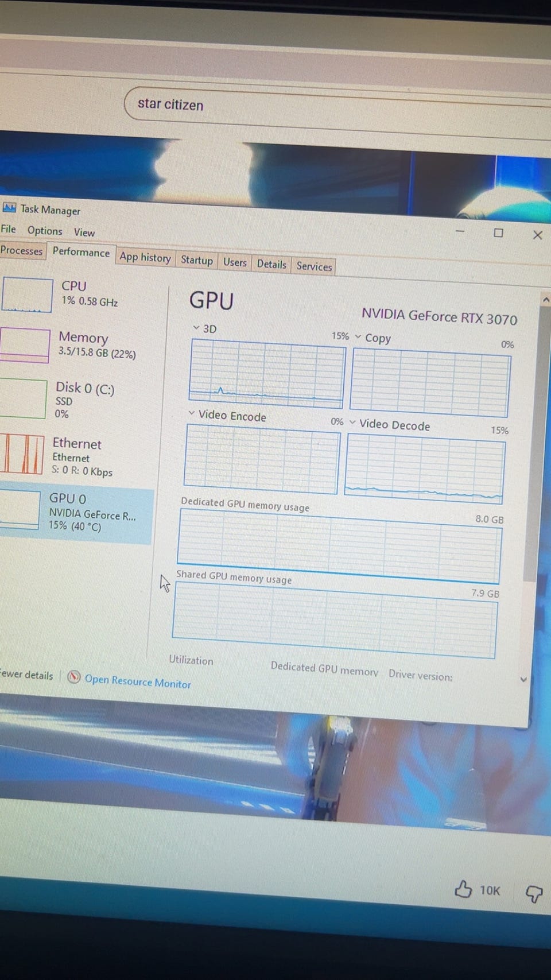Open the Details tab

pyautogui.click(x=271, y=264)
